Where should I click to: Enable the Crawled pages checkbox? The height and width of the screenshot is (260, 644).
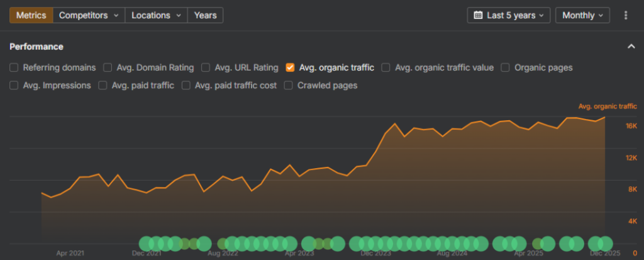pyautogui.click(x=288, y=85)
